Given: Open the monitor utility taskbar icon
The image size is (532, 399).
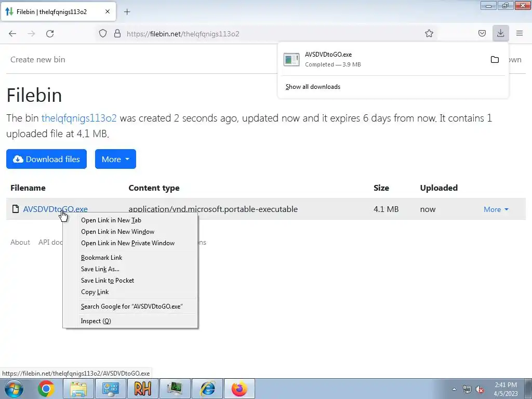Looking at the screenshot, I should tap(175, 389).
